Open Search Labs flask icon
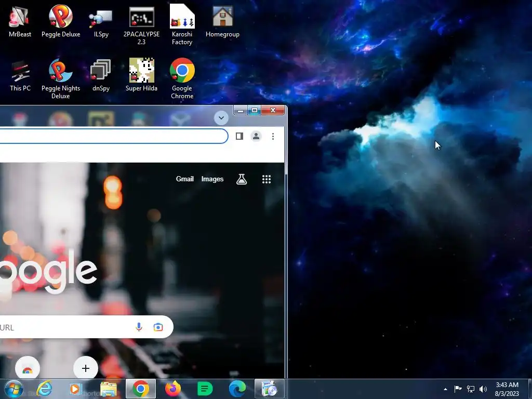This screenshot has height=399, width=532. coord(242,179)
